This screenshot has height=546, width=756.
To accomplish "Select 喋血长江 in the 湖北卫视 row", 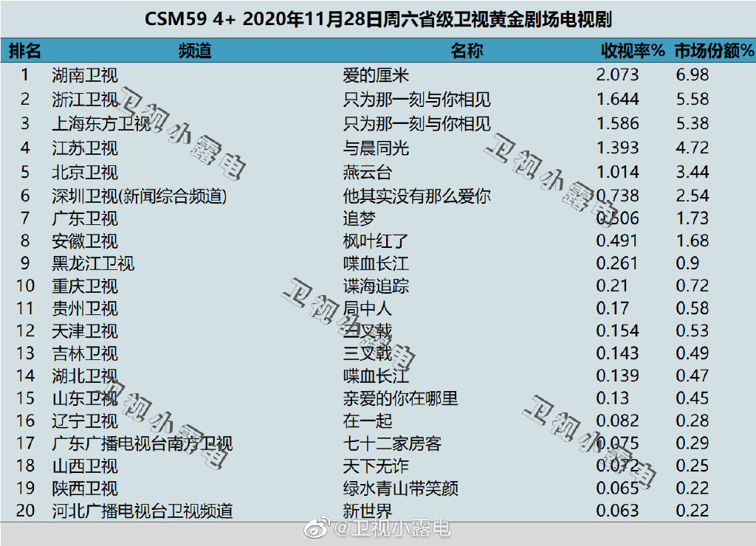I will [376, 376].
